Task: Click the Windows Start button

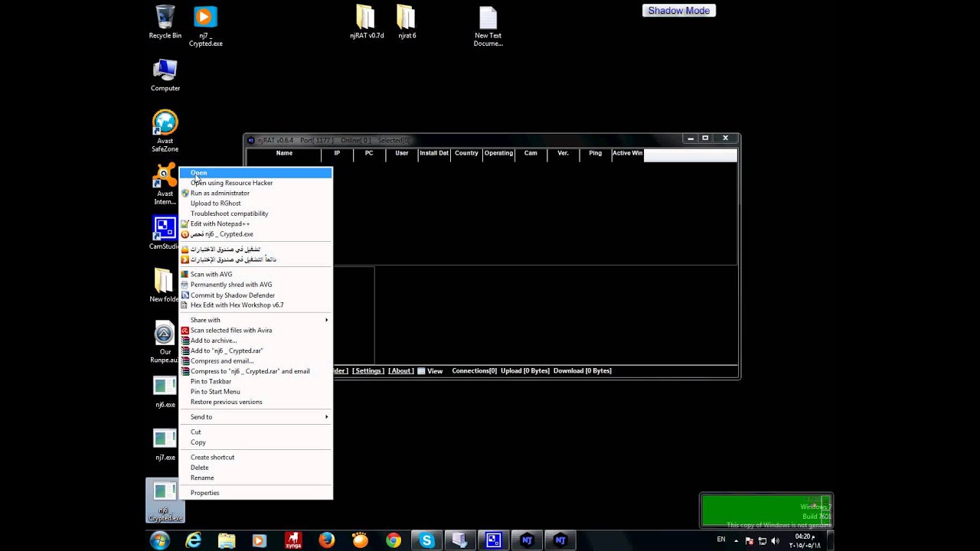Action: click(159, 540)
